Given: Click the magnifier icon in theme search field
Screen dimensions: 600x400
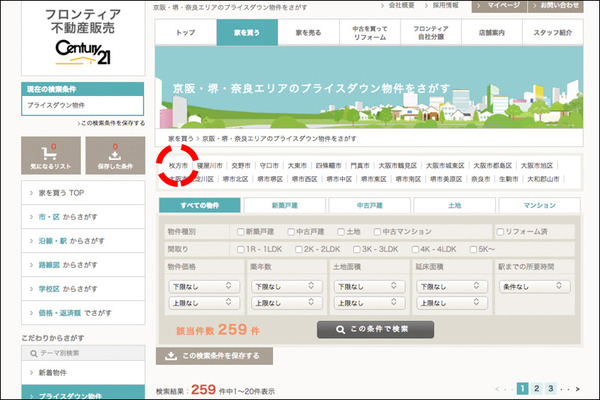Looking at the screenshot, I should pos(33,353).
